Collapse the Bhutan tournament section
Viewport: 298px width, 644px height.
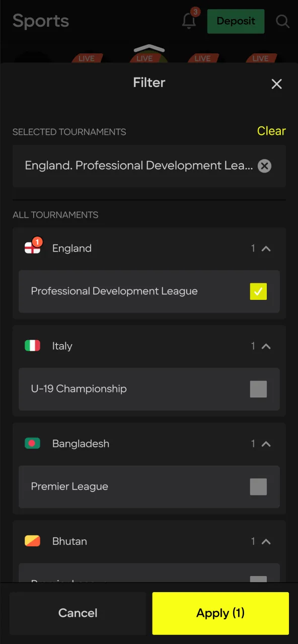[x=267, y=541]
